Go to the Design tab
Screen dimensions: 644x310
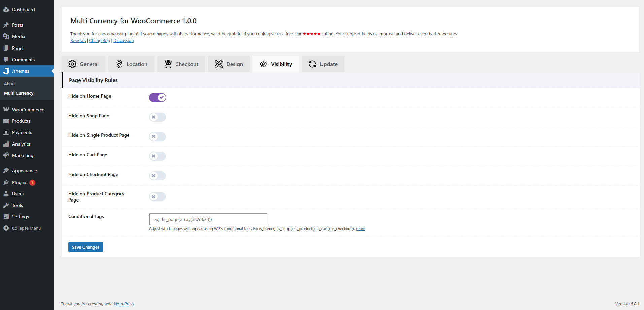pos(229,64)
